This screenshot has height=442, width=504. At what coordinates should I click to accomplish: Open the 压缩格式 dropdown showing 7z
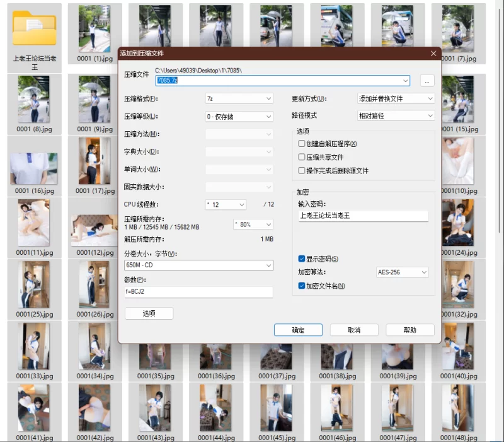pos(239,98)
